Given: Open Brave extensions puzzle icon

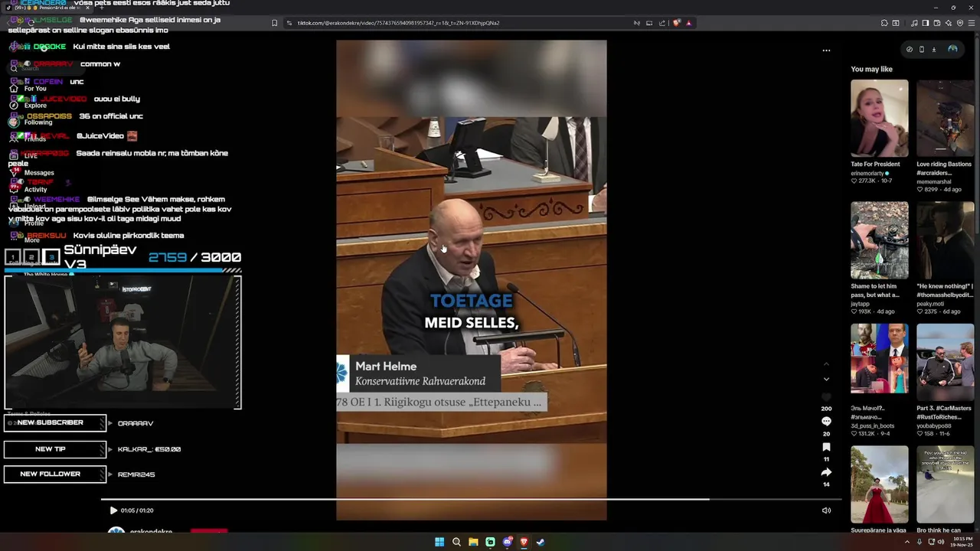Looking at the screenshot, I should (884, 23).
